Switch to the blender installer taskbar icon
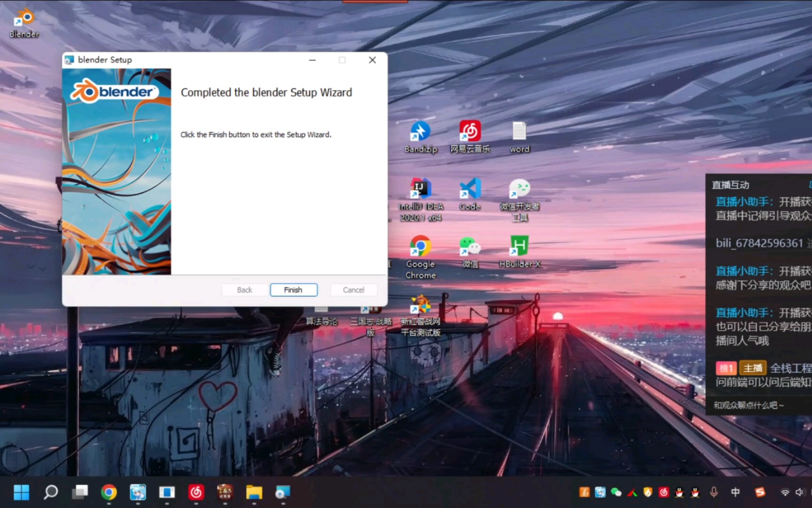 283,492
